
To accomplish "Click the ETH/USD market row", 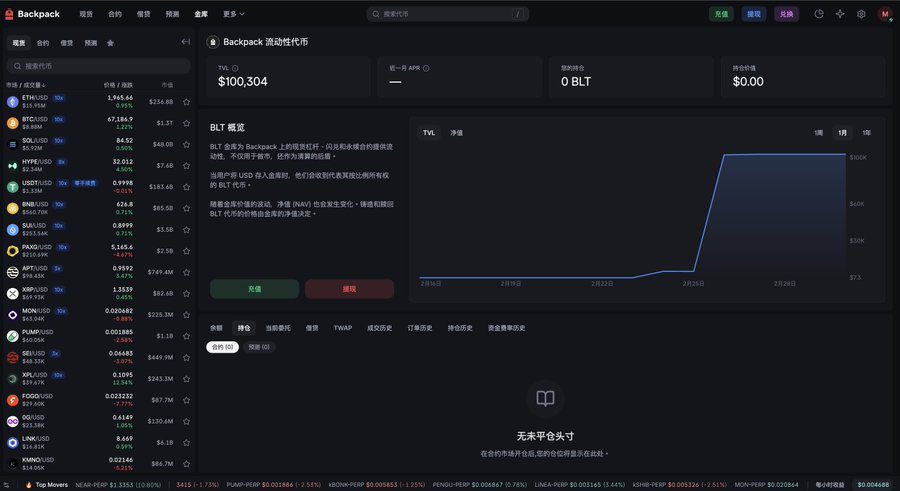I will pyautogui.click(x=98, y=102).
